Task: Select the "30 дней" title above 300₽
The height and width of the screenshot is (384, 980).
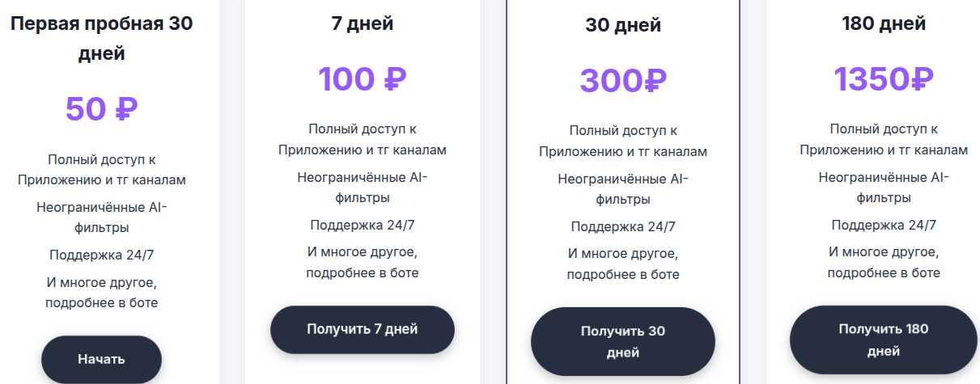Action: point(623,25)
